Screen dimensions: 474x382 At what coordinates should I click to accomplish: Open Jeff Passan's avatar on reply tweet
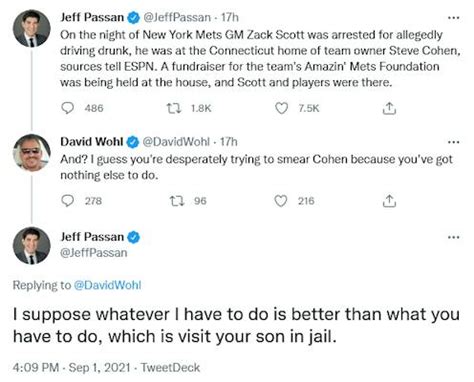click(x=32, y=246)
